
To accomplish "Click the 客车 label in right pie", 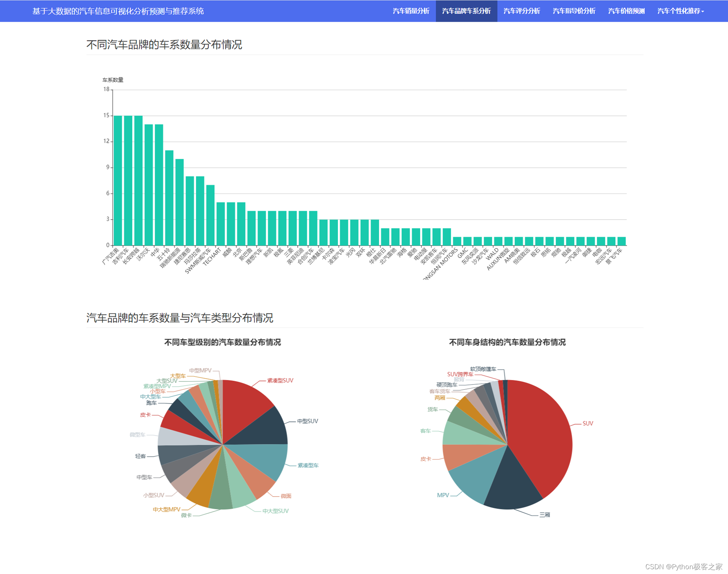I will (425, 431).
